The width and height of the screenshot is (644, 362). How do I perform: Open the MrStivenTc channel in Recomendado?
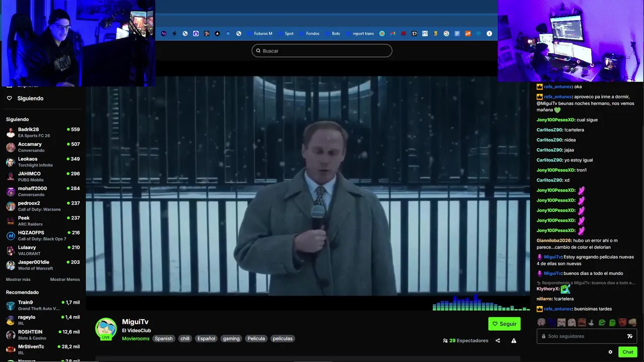click(43, 349)
